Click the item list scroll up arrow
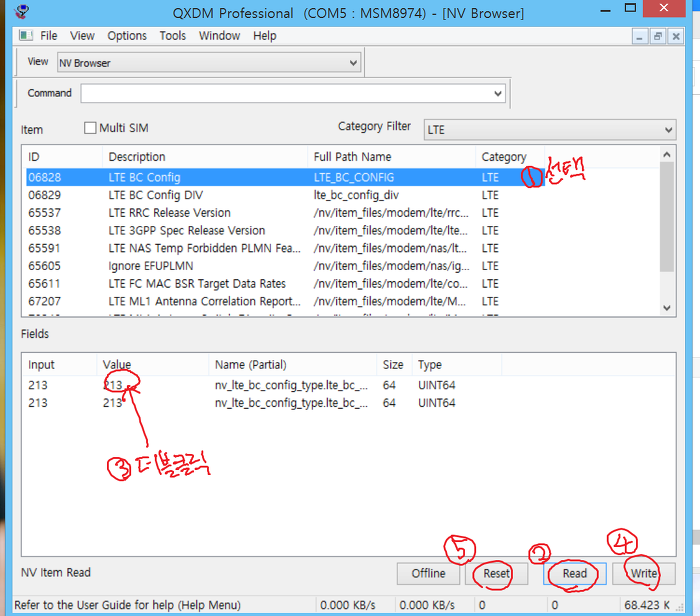Viewport: 700px width, 616px height. 667,154
